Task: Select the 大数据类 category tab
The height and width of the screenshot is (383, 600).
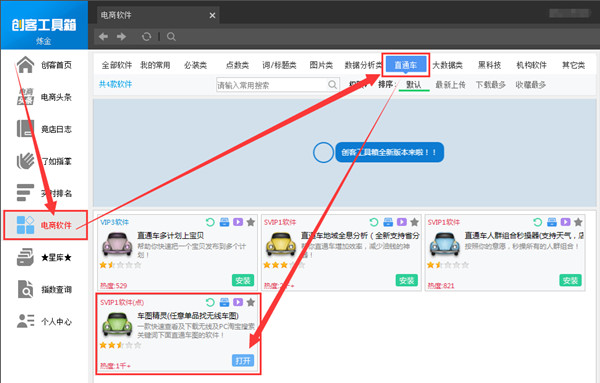Action: tap(448, 65)
